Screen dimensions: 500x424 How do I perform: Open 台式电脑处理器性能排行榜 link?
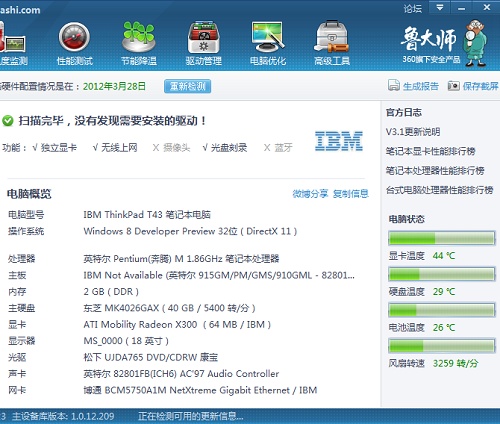439,190
